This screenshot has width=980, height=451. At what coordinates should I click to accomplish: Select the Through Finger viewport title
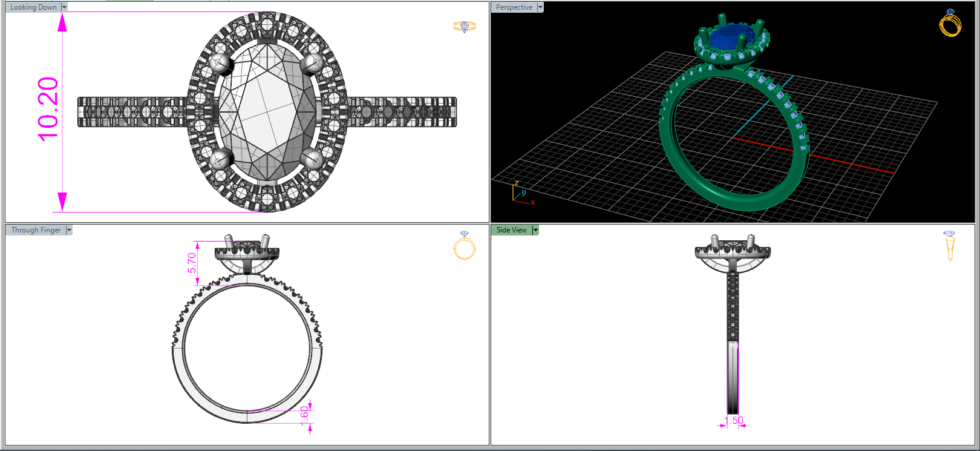[36, 230]
